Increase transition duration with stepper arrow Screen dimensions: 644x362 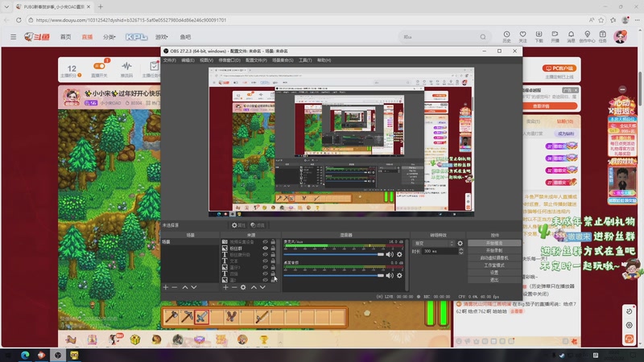click(460, 249)
